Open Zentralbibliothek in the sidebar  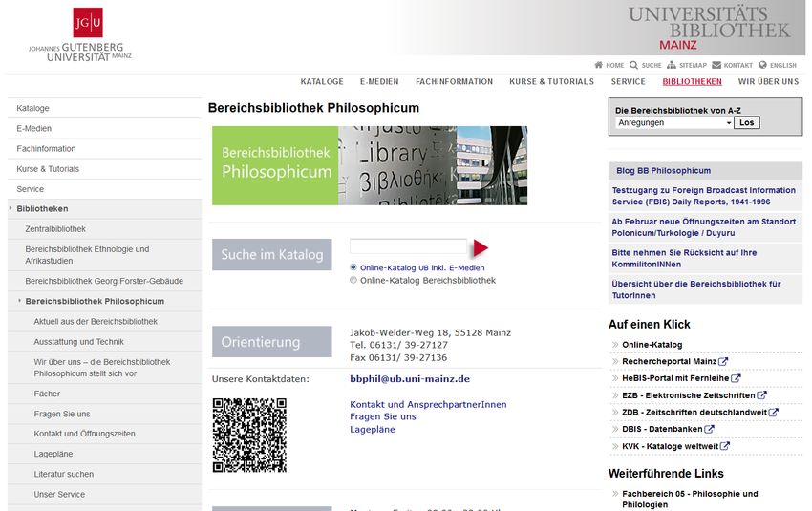point(55,229)
